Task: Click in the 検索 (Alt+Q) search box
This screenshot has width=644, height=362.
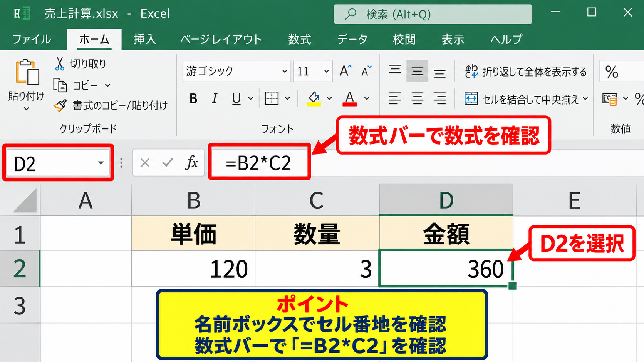Action: coord(433,14)
